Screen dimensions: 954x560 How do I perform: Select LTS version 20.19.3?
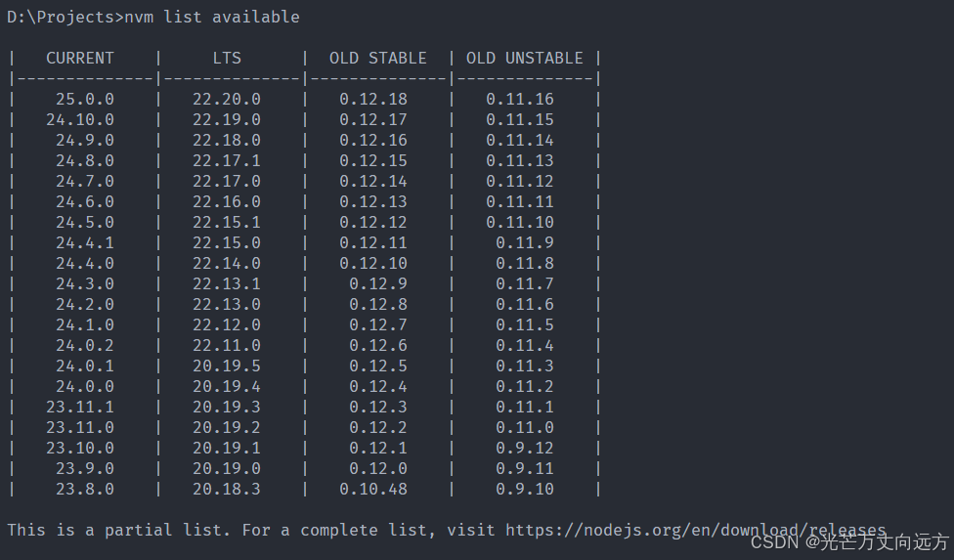[x=227, y=407]
